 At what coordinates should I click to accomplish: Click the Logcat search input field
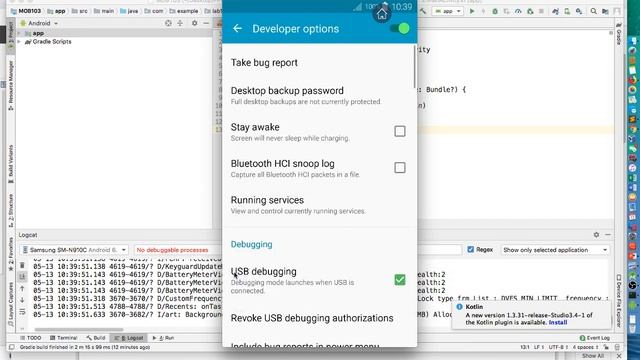coord(440,250)
